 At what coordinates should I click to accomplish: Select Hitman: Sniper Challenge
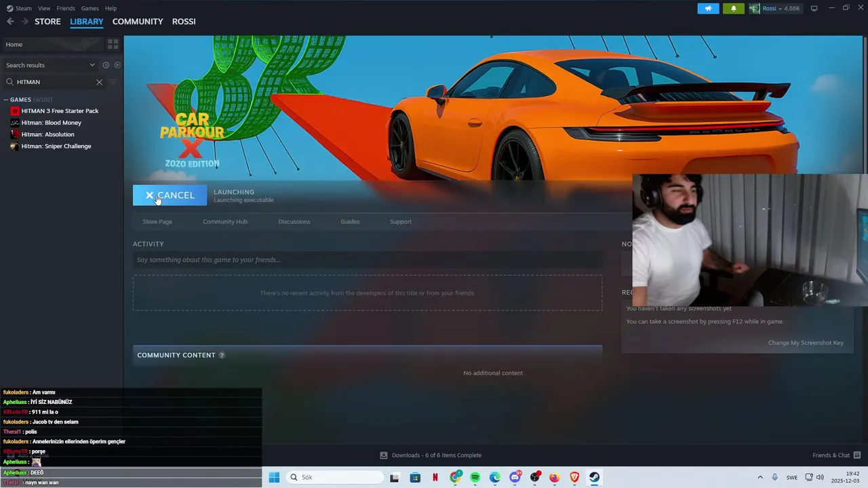pyautogui.click(x=56, y=146)
